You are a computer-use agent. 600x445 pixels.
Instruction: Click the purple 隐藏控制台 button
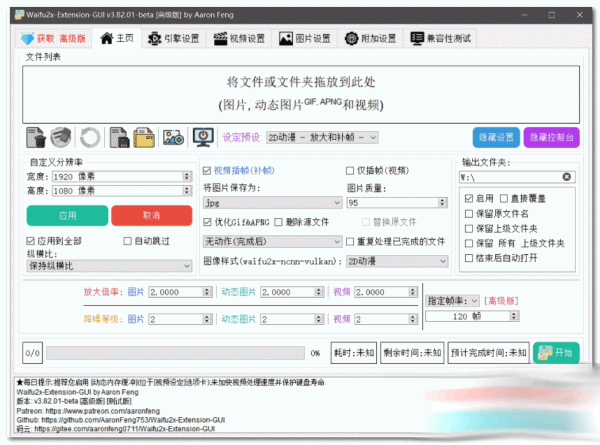click(551, 137)
